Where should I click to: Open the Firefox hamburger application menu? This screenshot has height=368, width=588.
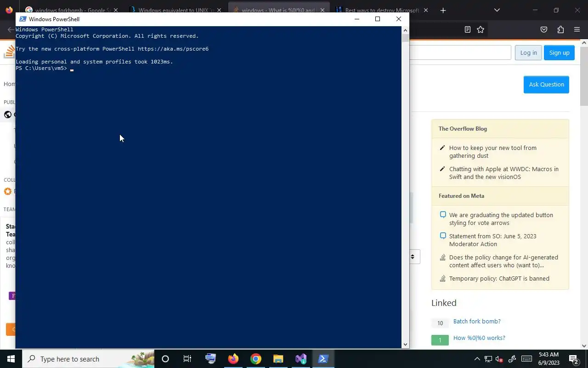pyautogui.click(x=577, y=29)
